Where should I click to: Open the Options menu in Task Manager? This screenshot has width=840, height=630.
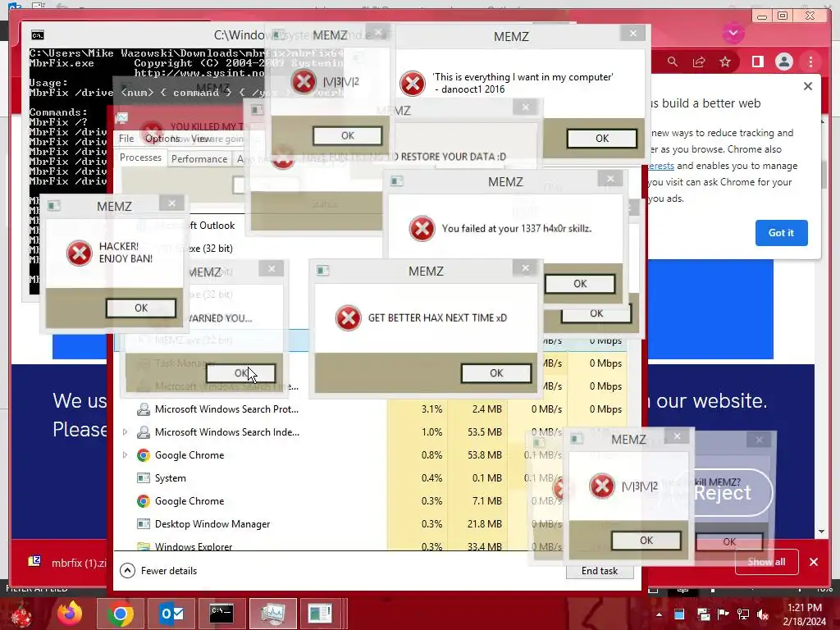click(162, 138)
